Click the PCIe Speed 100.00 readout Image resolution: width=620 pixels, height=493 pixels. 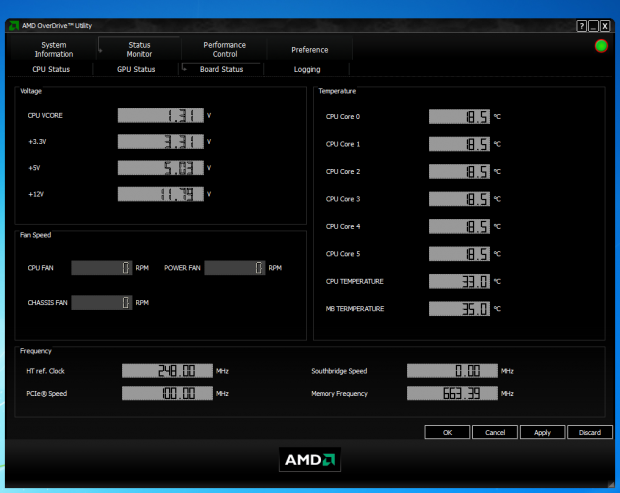coord(167,393)
